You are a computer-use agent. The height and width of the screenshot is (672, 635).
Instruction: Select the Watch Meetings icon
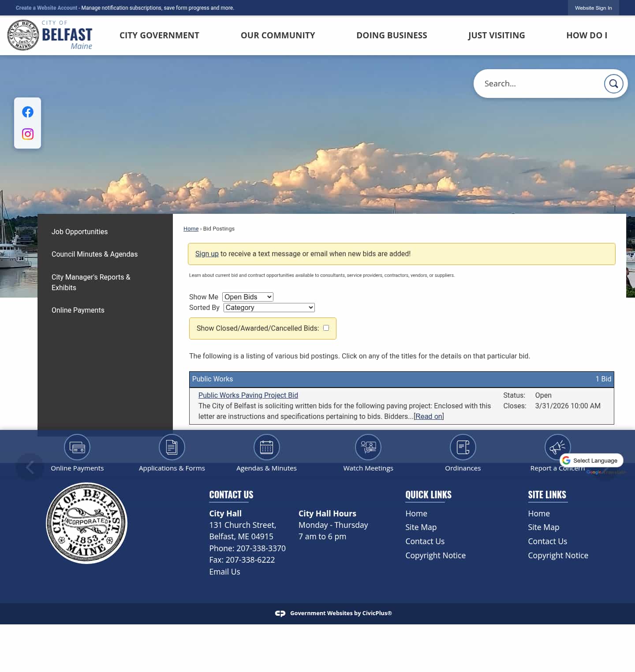click(368, 447)
